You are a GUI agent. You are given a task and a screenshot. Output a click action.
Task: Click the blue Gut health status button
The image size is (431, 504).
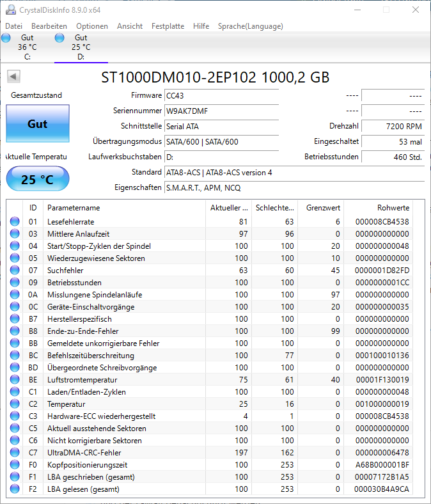[x=38, y=123]
